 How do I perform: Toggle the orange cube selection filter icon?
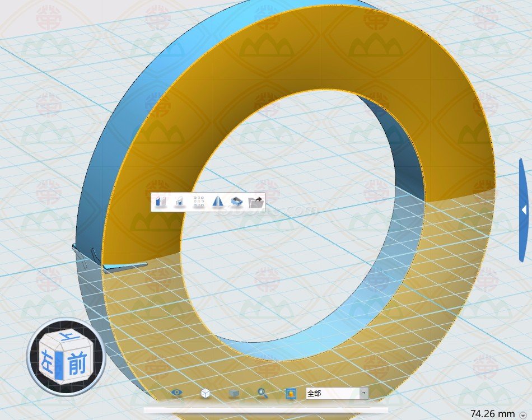coord(291,393)
